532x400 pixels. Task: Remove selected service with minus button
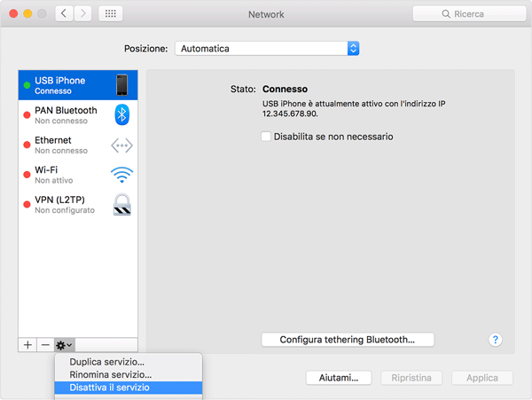click(44, 344)
